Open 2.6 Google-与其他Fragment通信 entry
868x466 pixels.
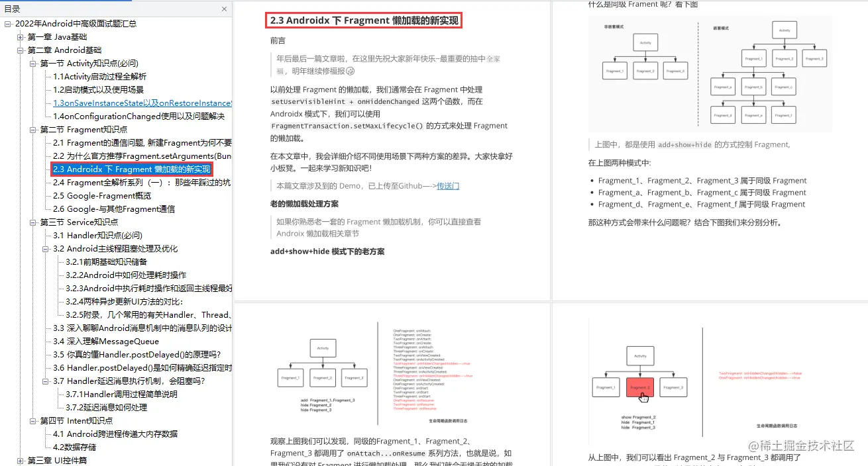click(x=114, y=209)
